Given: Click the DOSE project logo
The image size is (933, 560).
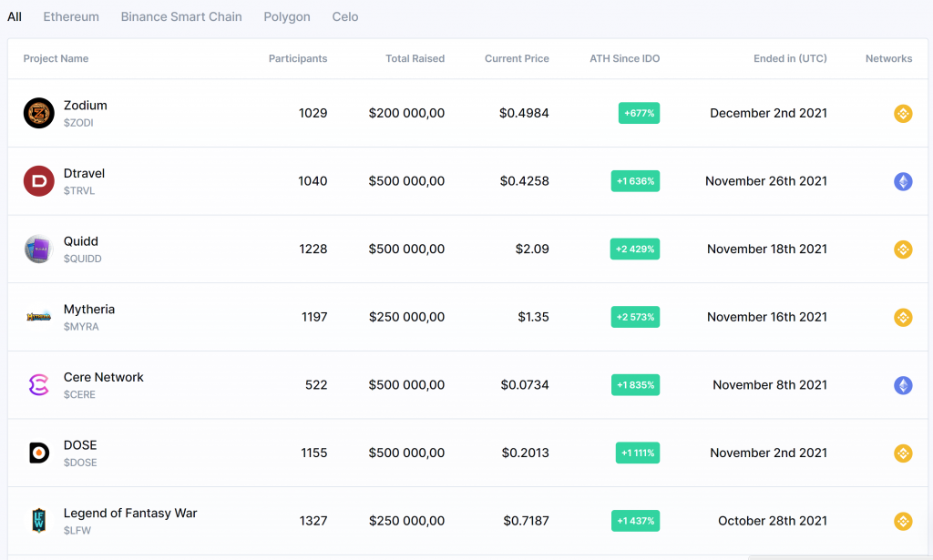Looking at the screenshot, I should tap(38, 453).
